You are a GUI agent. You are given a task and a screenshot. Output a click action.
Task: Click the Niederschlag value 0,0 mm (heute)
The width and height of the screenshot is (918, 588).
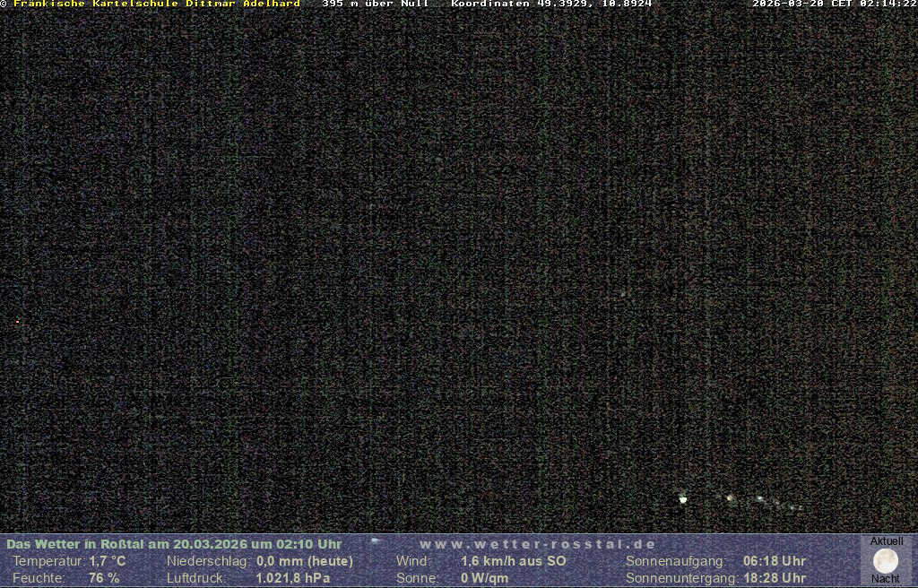pyautogui.click(x=305, y=561)
